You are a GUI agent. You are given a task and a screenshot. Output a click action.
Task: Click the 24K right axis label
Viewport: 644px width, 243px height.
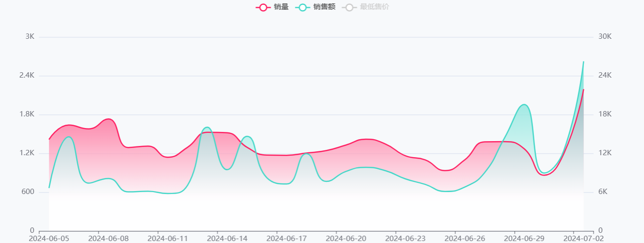pyautogui.click(x=605, y=76)
